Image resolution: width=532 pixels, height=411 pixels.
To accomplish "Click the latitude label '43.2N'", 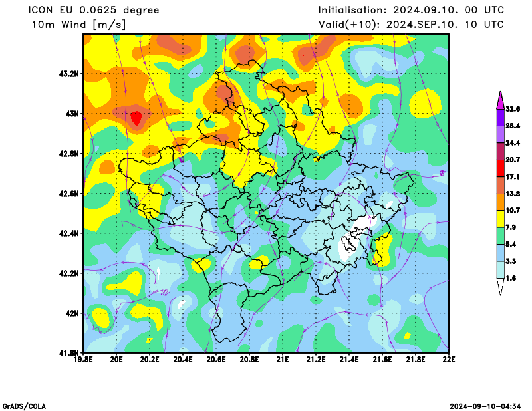I will (x=69, y=74).
